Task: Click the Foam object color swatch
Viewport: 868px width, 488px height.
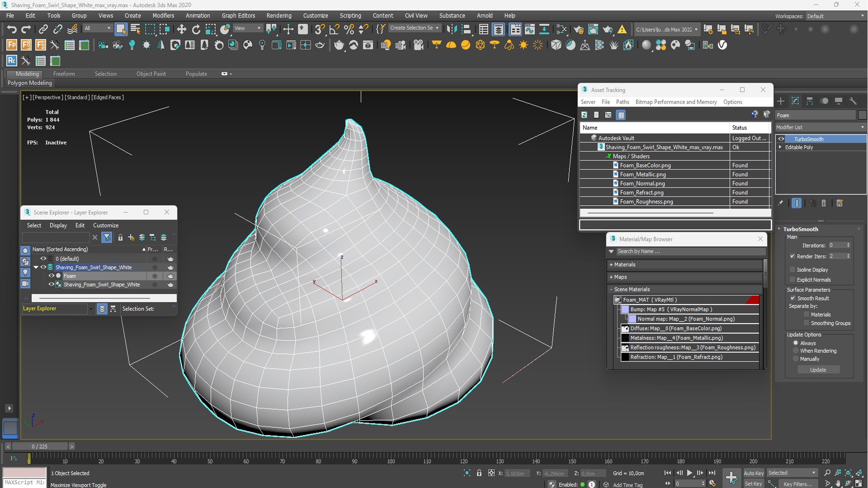Action: (862, 115)
